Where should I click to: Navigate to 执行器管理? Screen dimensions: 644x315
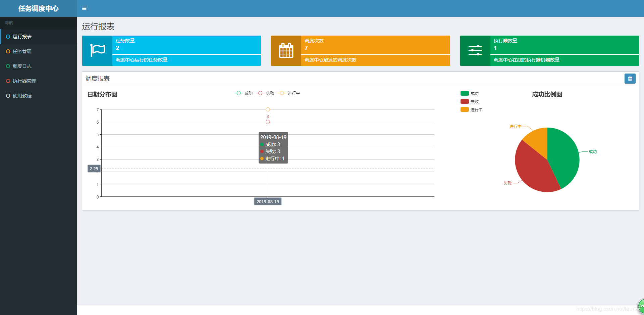click(x=39, y=81)
